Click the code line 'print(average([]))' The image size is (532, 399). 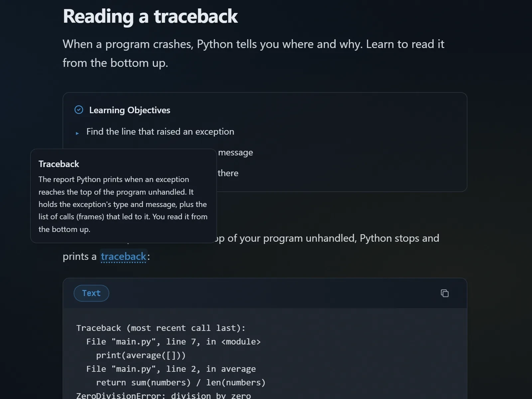pyautogui.click(x=141, y=355)
